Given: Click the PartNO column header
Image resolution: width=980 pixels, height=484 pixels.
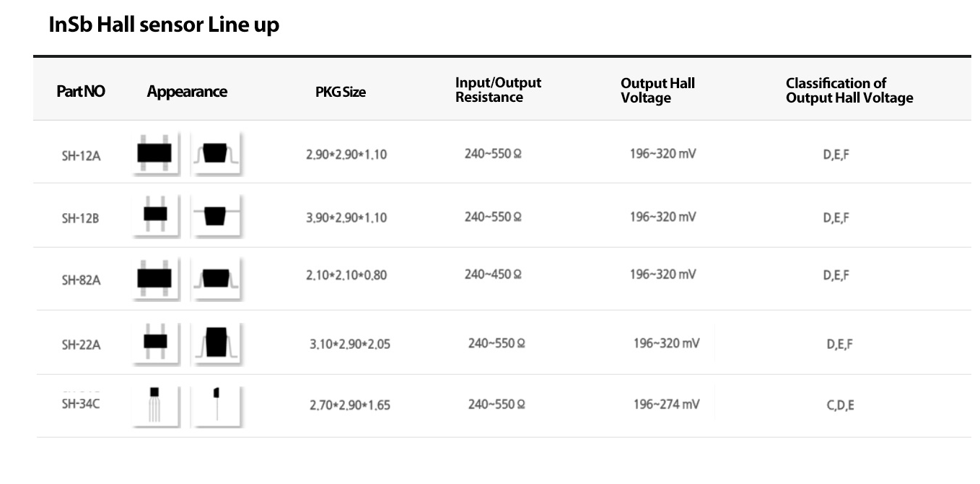Looking at the screenshot, I should pyautogui.click(x=81, y=92).
